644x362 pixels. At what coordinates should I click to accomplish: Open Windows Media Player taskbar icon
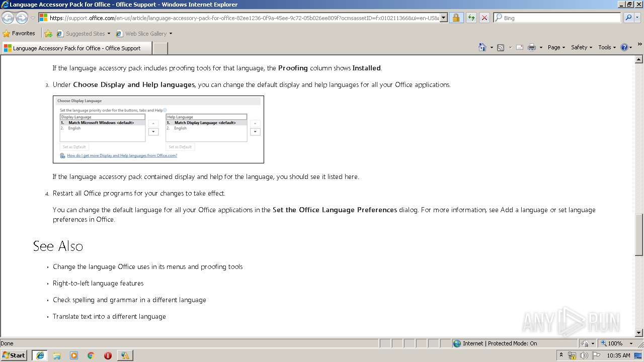(x=74, y=355)
